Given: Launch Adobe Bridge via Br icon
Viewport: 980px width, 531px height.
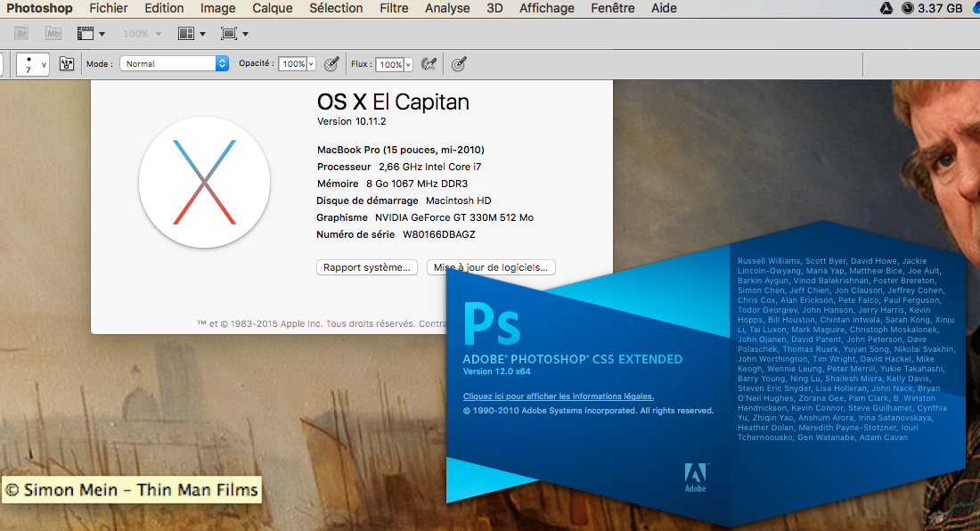Looking at the screenshot, I should [x=22, y=34].
